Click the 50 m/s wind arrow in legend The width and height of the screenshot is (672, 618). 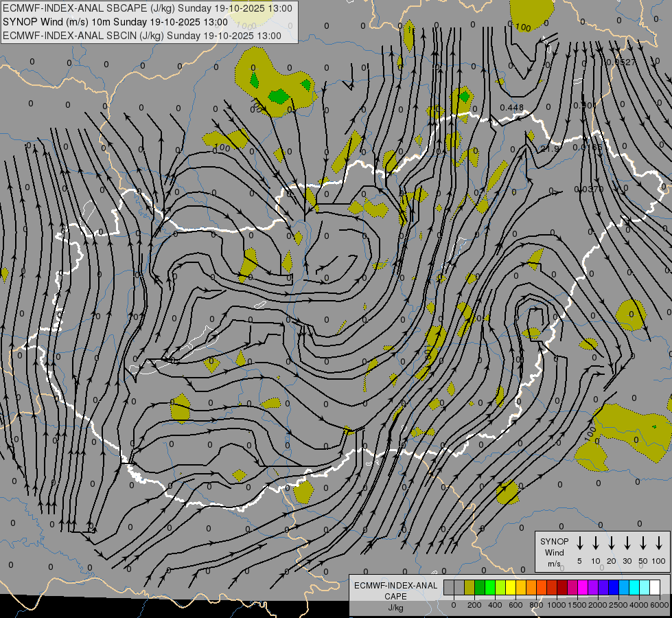[643, 543]
